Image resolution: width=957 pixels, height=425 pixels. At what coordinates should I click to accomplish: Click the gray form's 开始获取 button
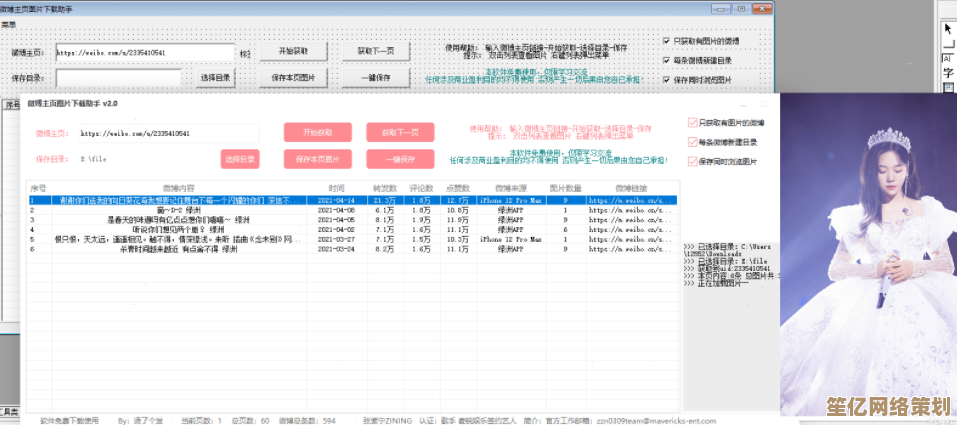click(x=293, y=51)
